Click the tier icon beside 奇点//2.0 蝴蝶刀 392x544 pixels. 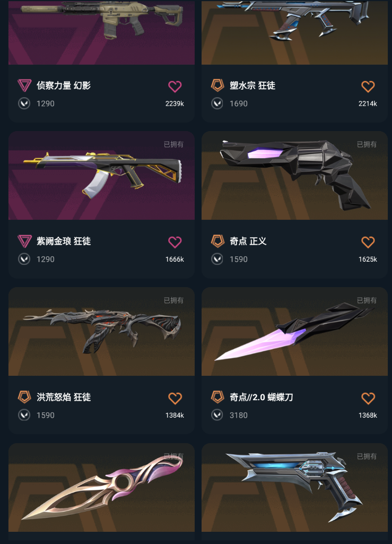(217, 397)
